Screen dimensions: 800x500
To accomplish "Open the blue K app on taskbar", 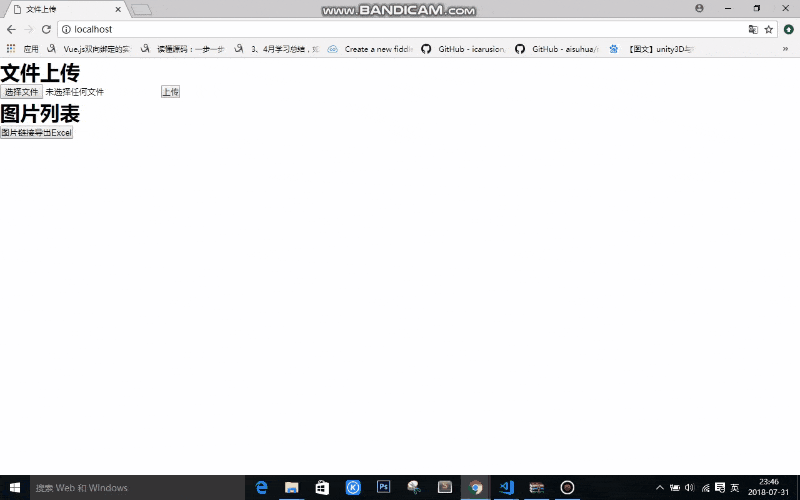I will 353,488.
